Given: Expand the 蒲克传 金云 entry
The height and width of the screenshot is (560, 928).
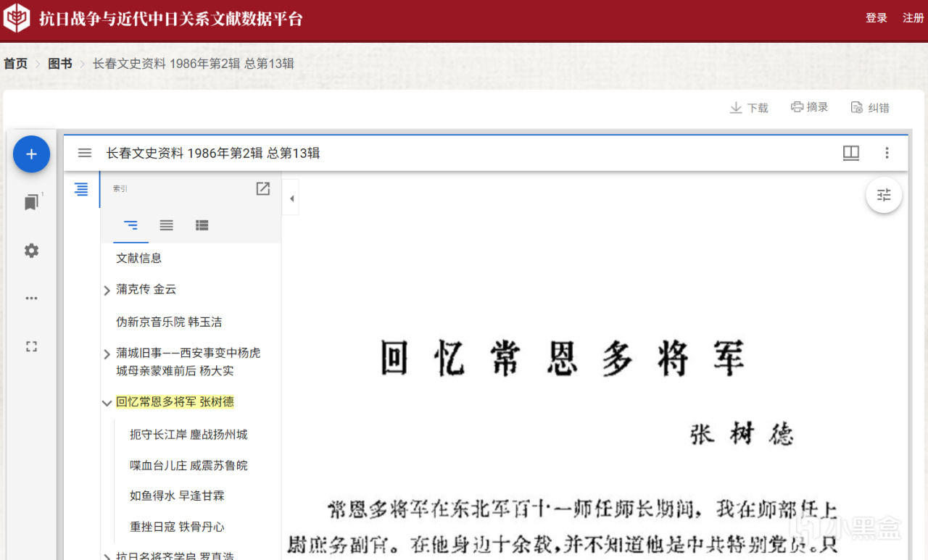Looking at the screenshot, I should point(107,290).
